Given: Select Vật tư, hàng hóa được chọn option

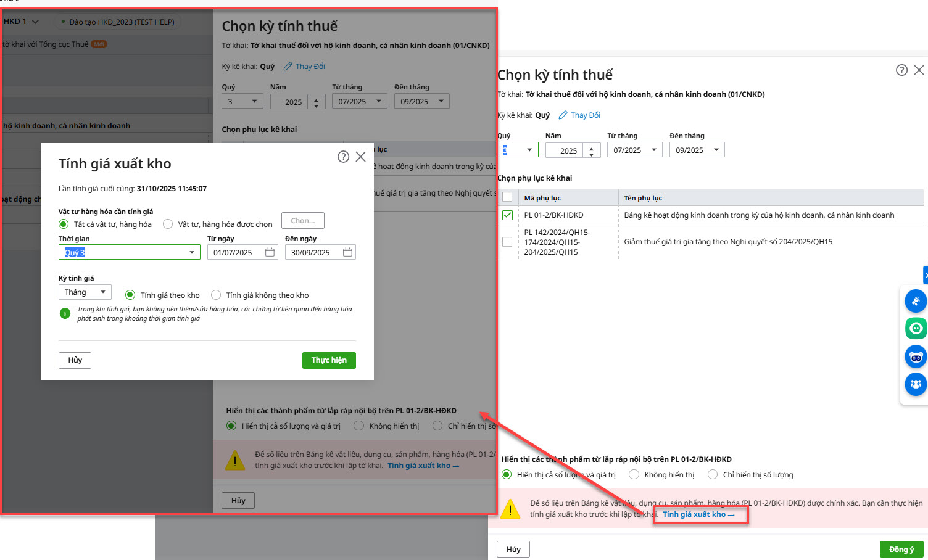Looking at the screenshot, I should [x=168, y=224].
